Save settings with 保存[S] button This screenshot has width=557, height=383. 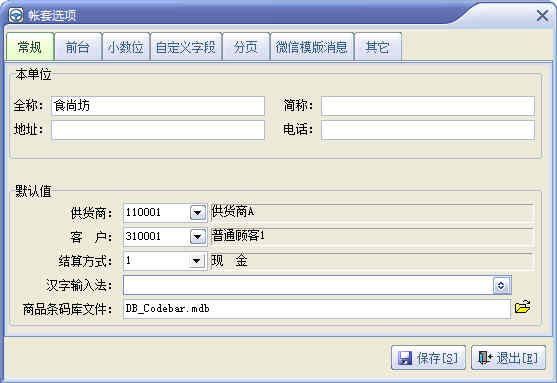[x=428, y=357]
